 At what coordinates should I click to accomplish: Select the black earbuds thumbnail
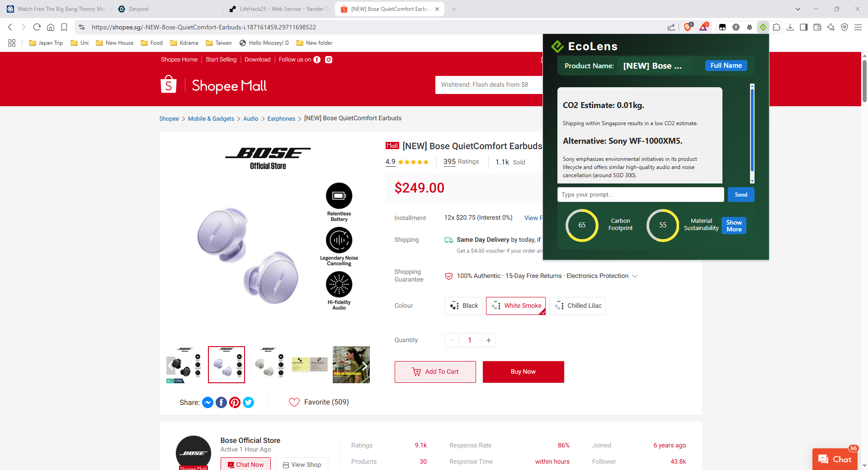[185, 365]
